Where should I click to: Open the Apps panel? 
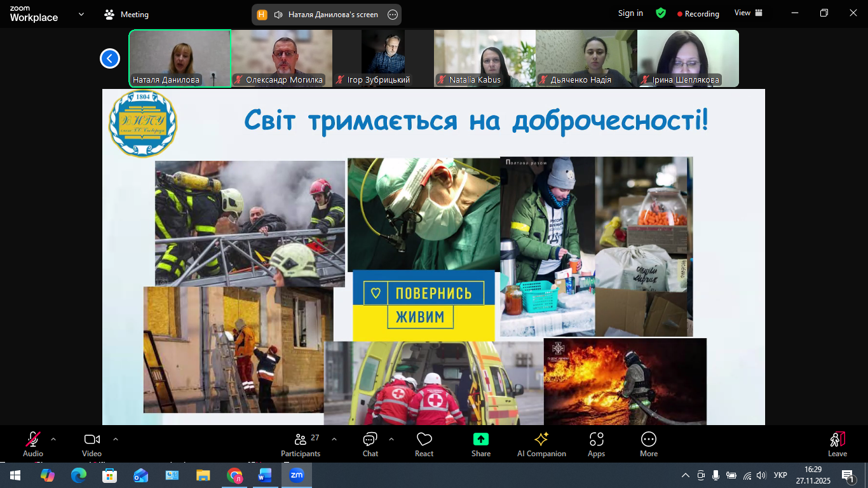point(596,444)
